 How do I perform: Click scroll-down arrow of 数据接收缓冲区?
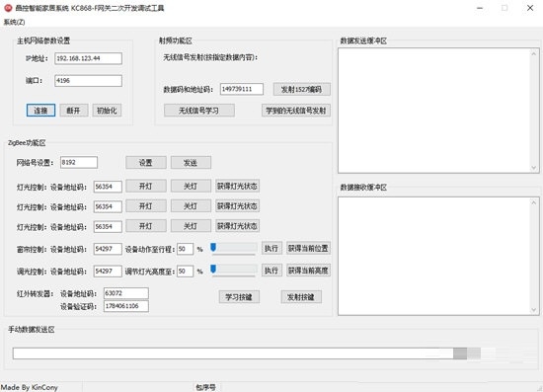(x=534, y=310)
